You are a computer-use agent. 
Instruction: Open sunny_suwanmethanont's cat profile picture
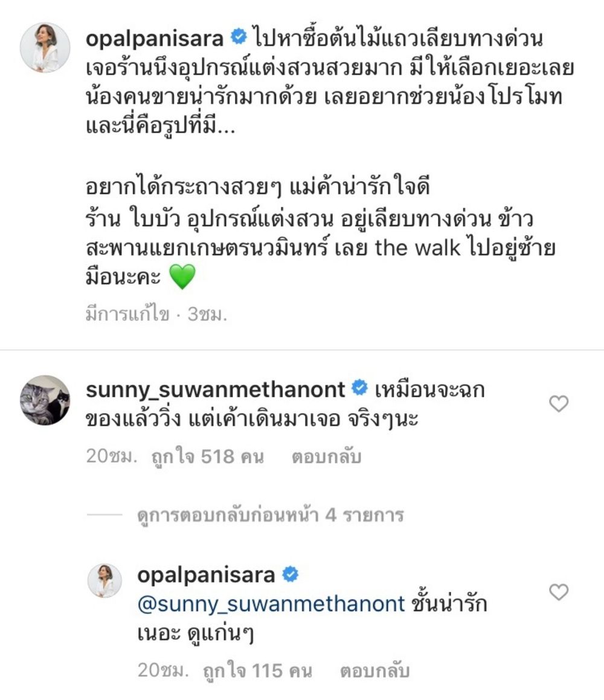point(45,400)
